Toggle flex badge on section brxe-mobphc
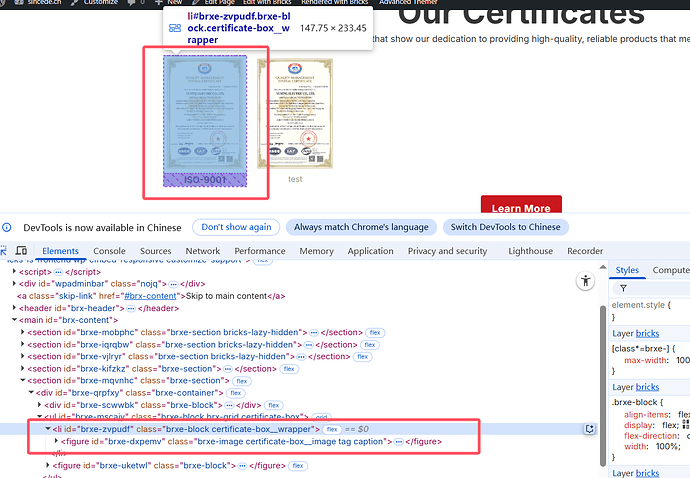This screenshot has height=478, width=690. click(x=375, y=333)
